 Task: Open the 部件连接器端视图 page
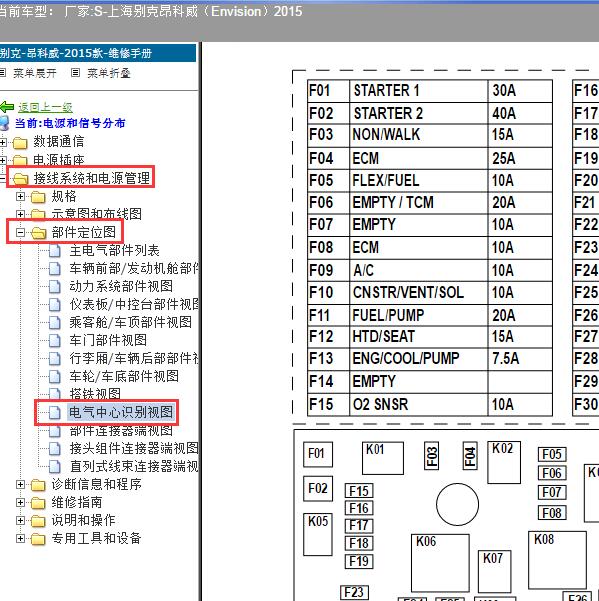[x=121, y=431]
